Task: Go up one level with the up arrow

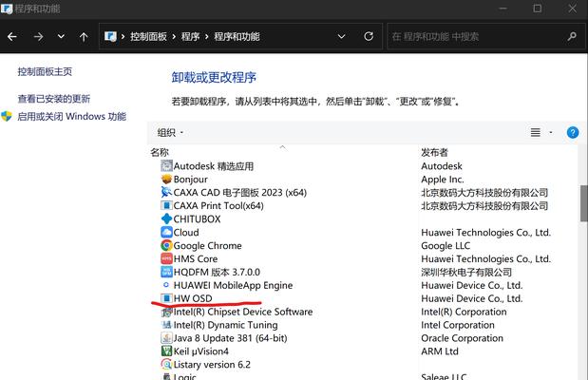Action: click(84, 37)
